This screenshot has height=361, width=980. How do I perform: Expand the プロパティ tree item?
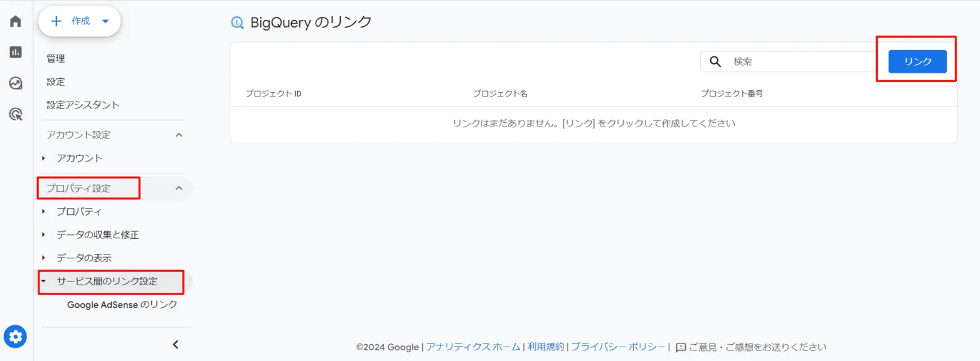(x=43, y=212)
